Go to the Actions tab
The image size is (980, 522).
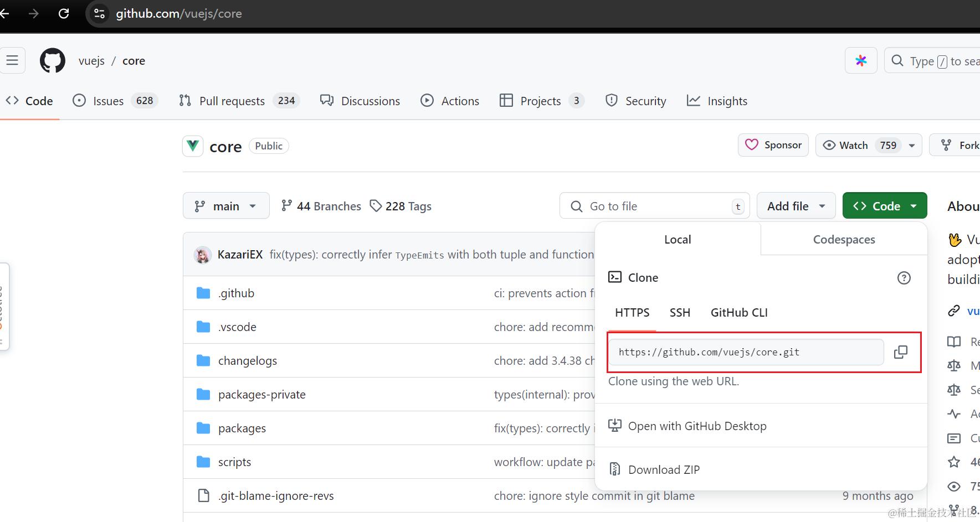450,101
